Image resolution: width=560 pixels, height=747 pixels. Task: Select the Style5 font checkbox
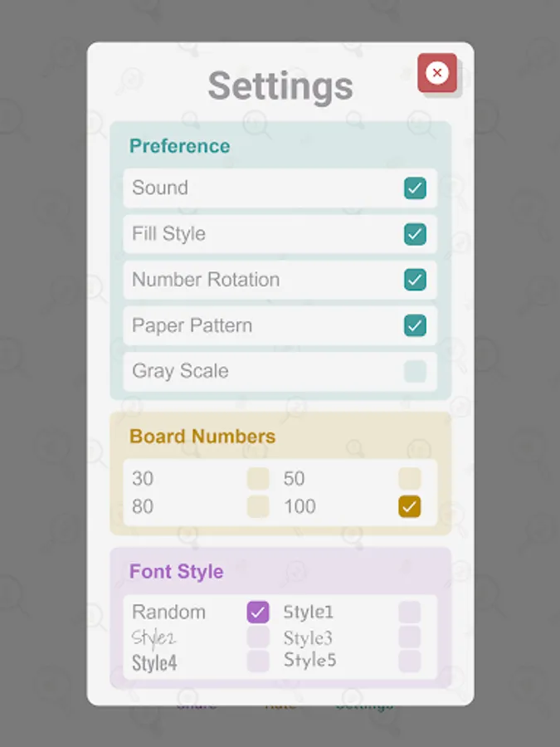pyautogui.click(x=409, y=662)
